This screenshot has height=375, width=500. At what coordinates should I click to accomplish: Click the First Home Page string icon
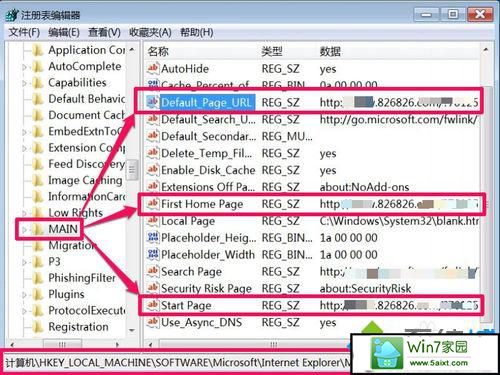click(153, 204)
